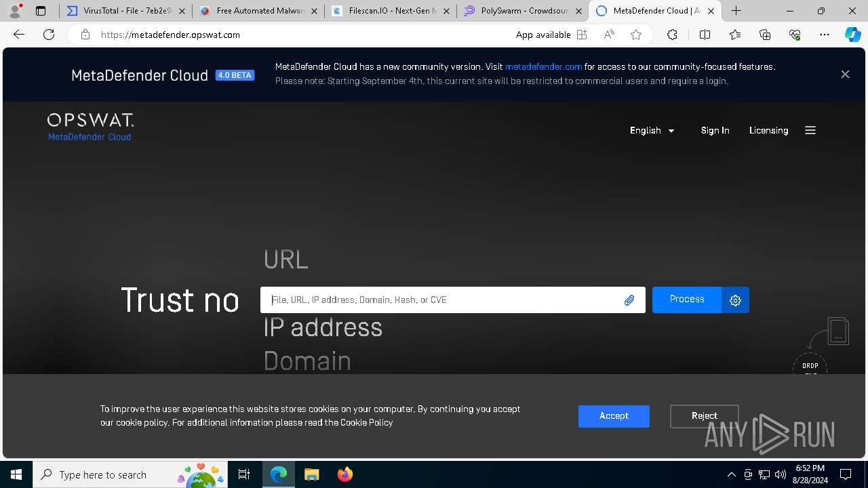Close the Filescan.IO tab

click(446, 12)
